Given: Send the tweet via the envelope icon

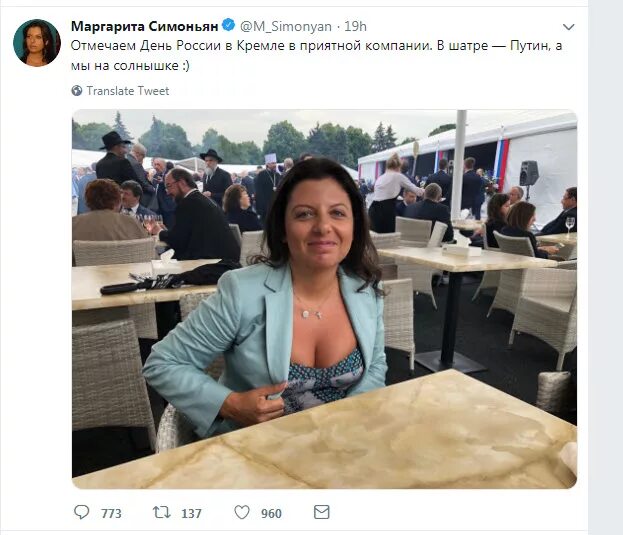Looking at the screenshot, I should (321, 512).
